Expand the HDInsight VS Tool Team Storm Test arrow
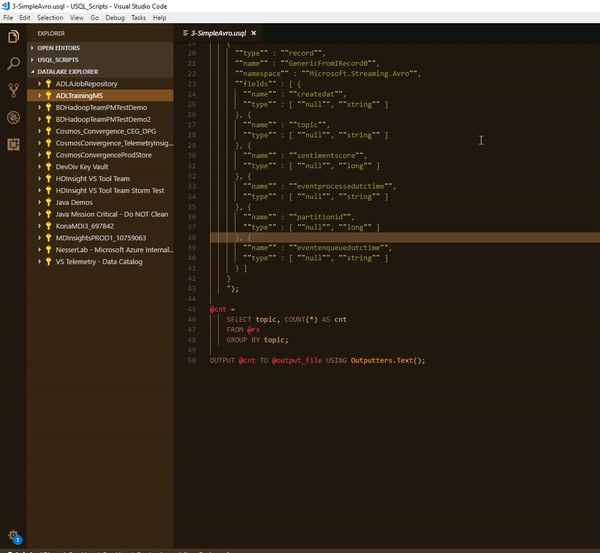This screenshot has width=600, height=553. pos(39,191)
